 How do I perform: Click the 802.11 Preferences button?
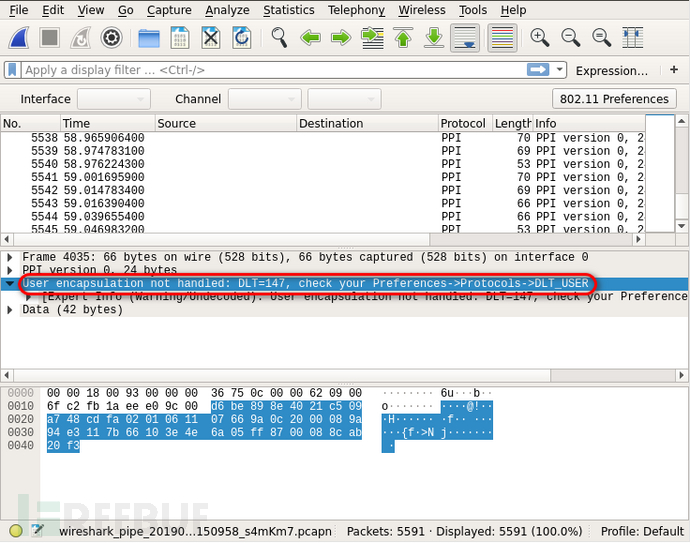tap(614, 99)
